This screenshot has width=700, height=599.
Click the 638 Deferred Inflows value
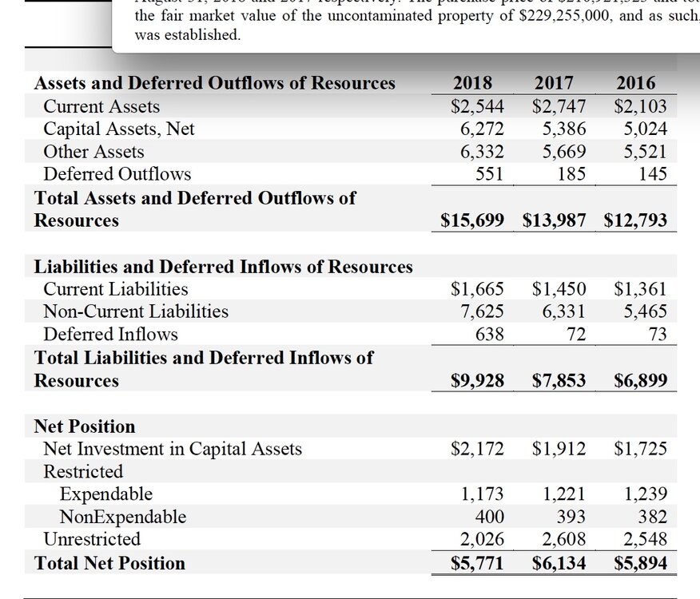point(490,335)
